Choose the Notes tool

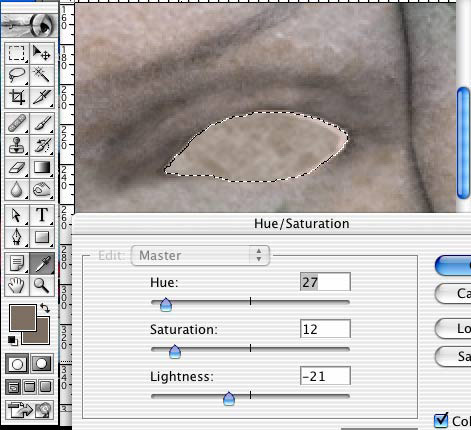coord(17,263)
